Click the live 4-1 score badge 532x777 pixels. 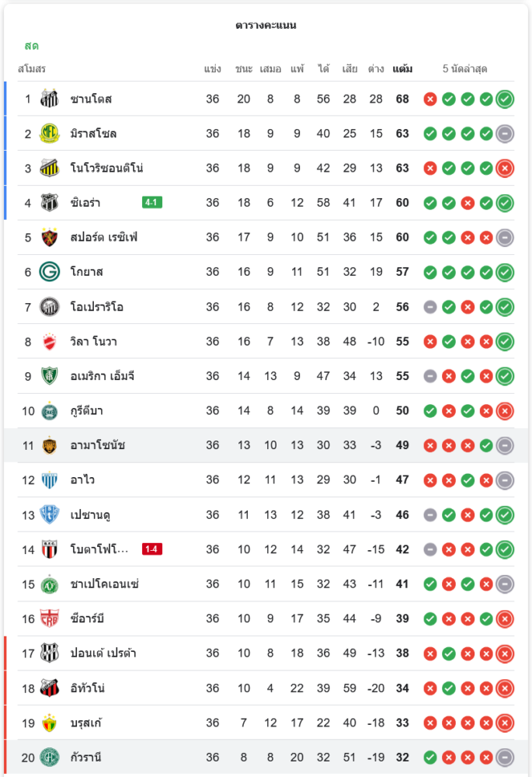152,203
